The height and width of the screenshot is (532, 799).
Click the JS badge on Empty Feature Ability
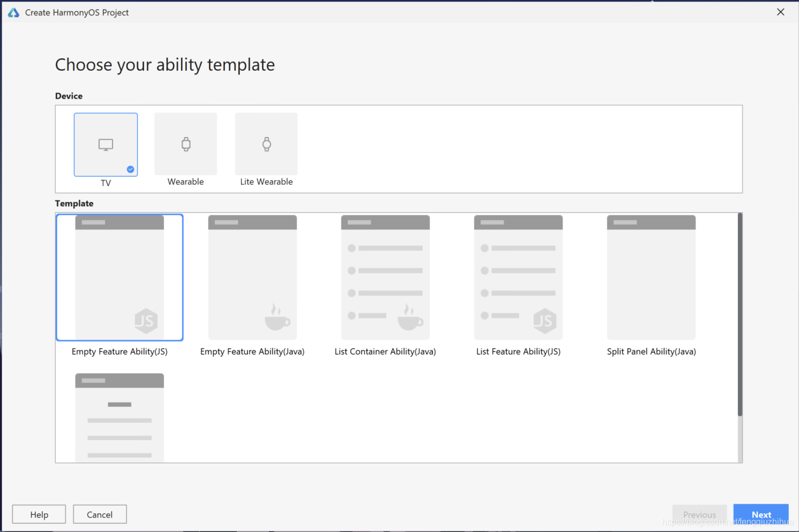point(146,321)
